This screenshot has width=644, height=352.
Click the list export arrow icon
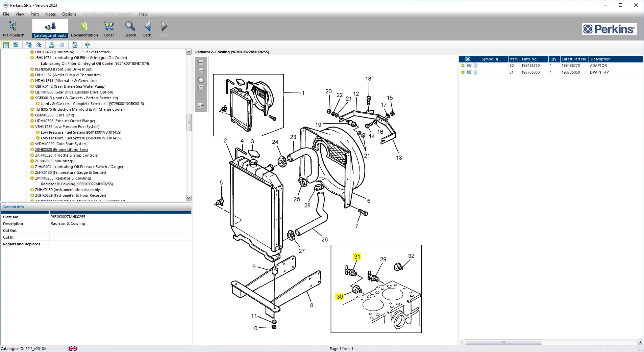point(201,106)
